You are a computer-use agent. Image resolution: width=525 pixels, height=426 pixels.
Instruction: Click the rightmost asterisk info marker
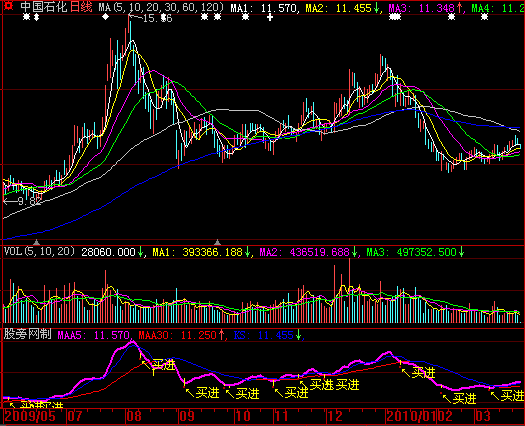click(484, 16)
